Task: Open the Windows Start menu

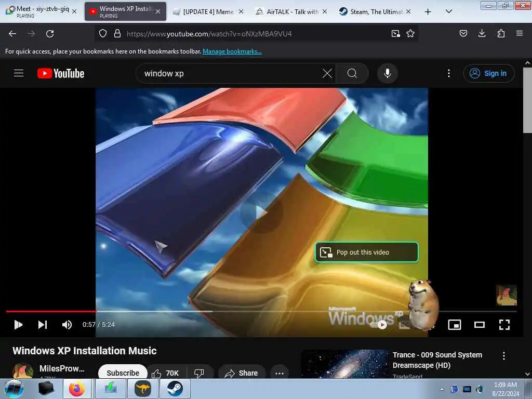Action: point(14,389)
